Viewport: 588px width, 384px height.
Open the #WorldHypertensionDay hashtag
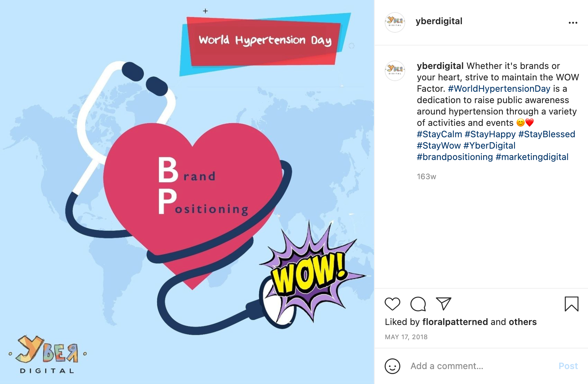[499, 89]
